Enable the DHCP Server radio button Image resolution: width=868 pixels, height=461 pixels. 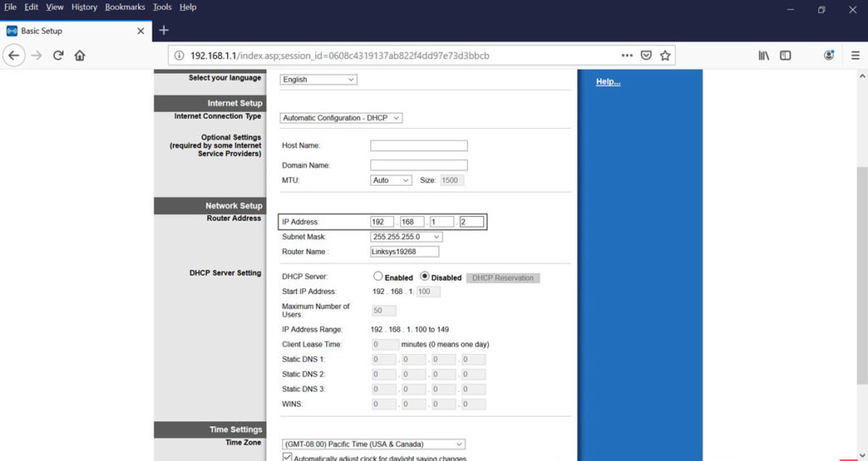(x=378, y=277)
